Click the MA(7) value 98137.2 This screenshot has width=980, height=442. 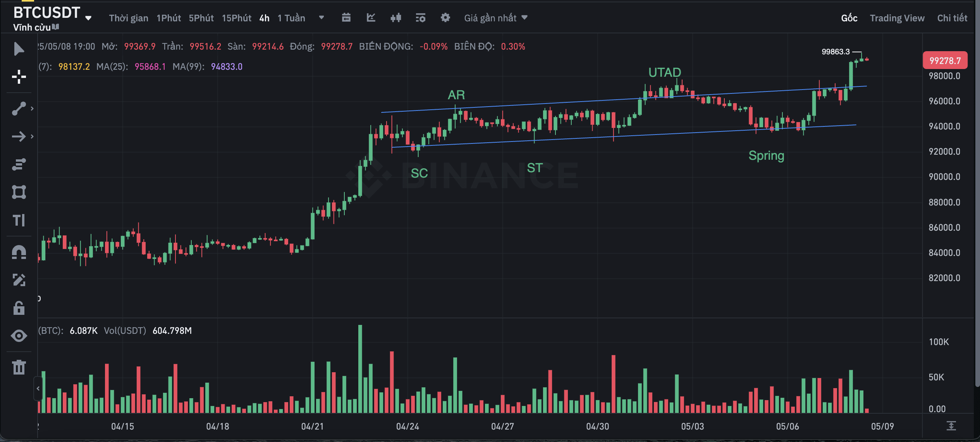[x=74, y=66]
